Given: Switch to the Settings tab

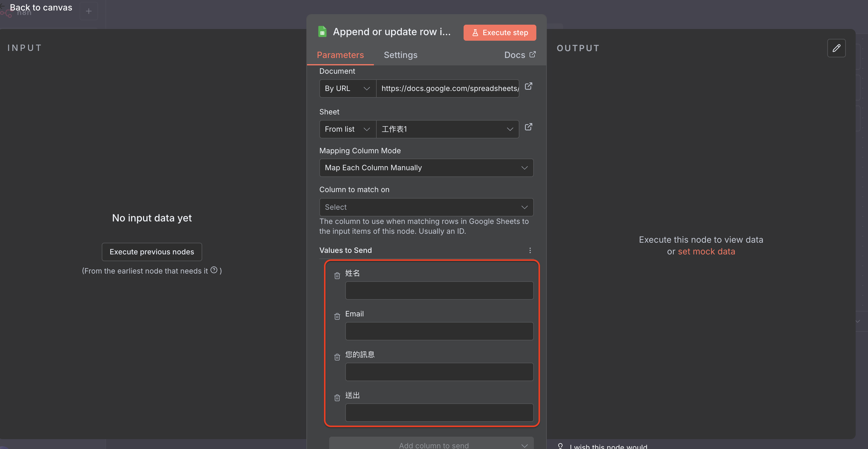Looking at the screenshot, I should pos(400,55).
